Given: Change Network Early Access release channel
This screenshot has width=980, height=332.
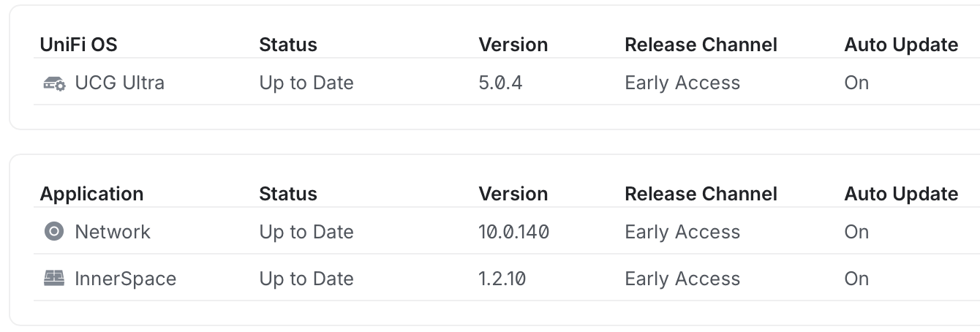Looking at the screenshot, I should coord(682,232).
